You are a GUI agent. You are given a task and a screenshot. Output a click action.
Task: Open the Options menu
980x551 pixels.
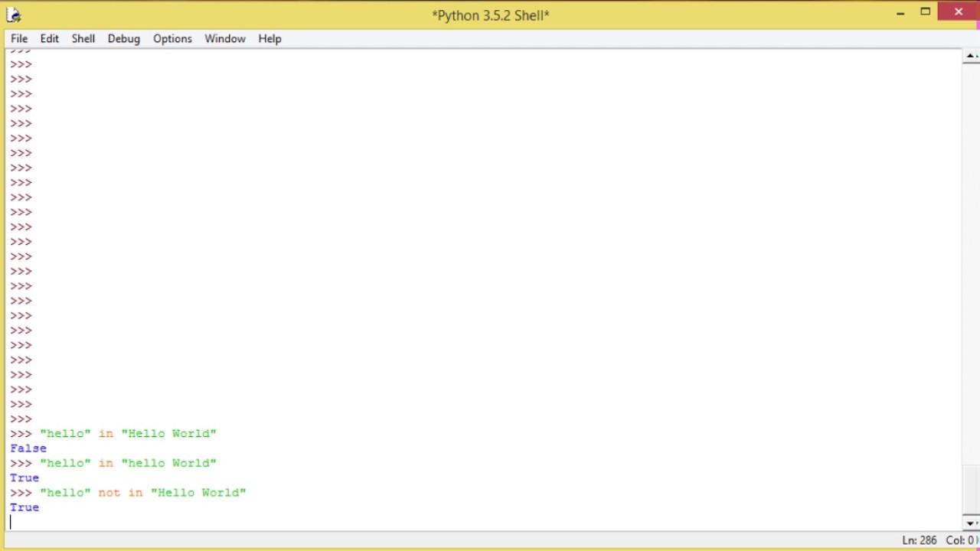[172, 38]
